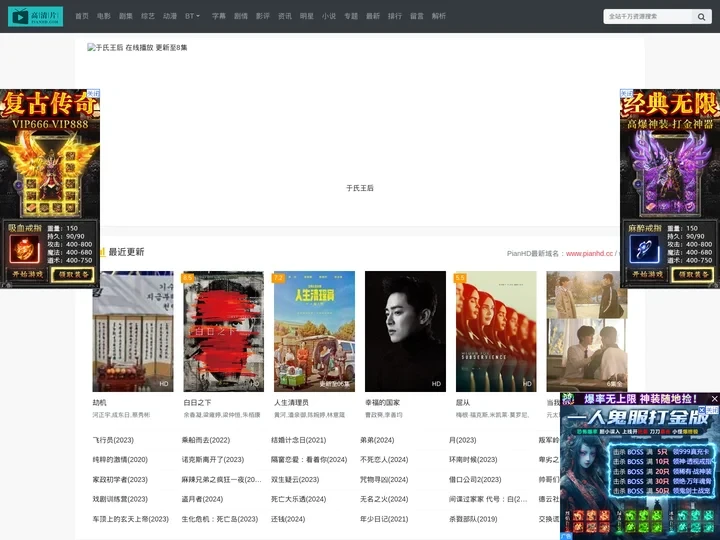Open 环南时候(2023) from the list

473,460
